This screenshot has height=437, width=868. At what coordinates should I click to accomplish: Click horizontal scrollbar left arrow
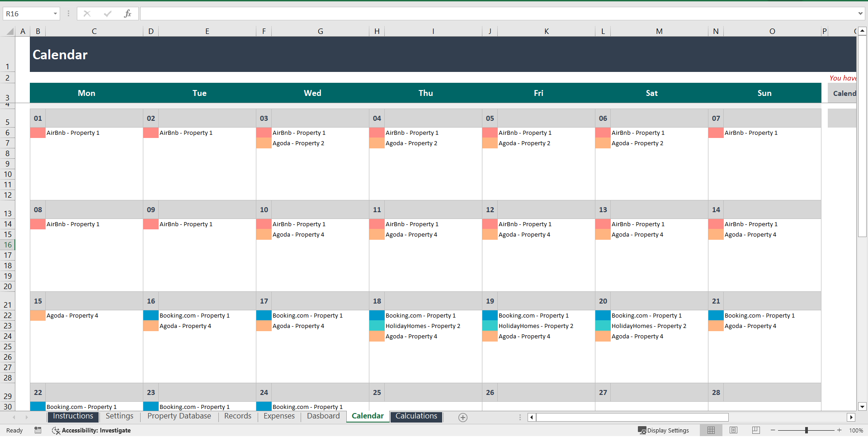532,417
